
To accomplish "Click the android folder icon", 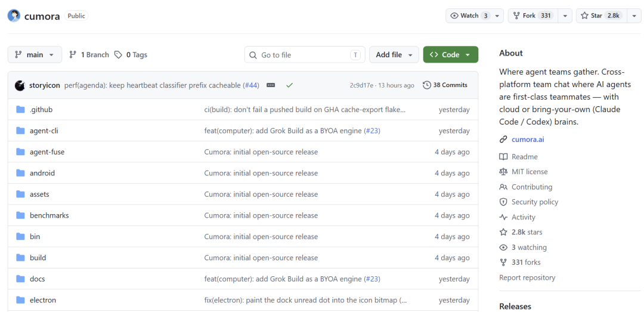I will click(x=20, y=173).
